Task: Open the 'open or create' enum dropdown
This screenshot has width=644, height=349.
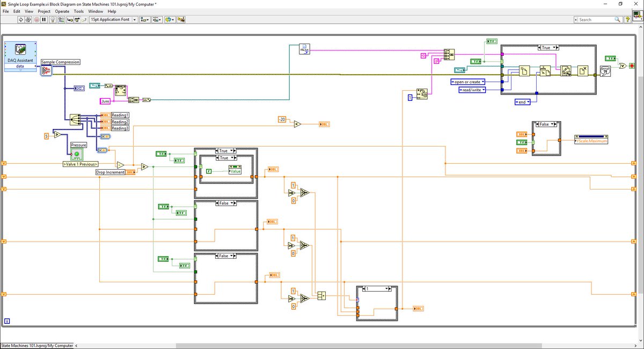Action: [467, 82]
